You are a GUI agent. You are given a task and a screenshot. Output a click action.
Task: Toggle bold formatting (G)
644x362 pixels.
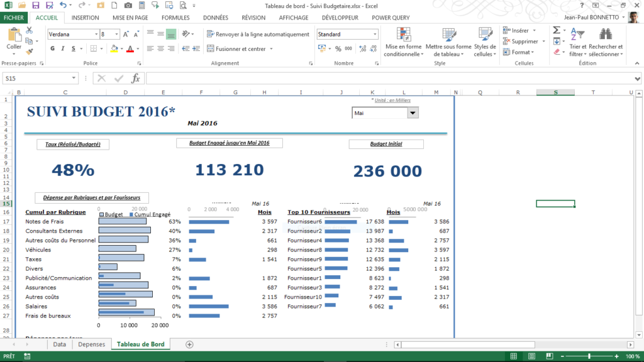point(52,48)
